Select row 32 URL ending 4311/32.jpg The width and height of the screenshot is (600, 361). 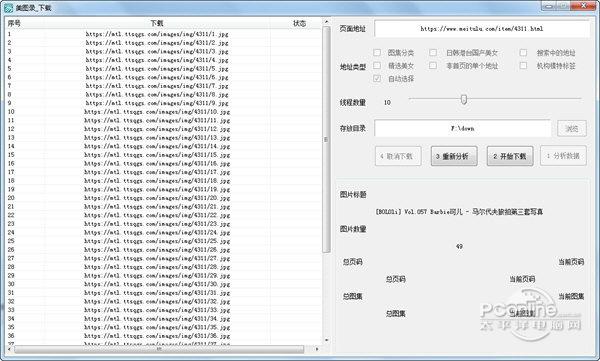tap(157, 301)
